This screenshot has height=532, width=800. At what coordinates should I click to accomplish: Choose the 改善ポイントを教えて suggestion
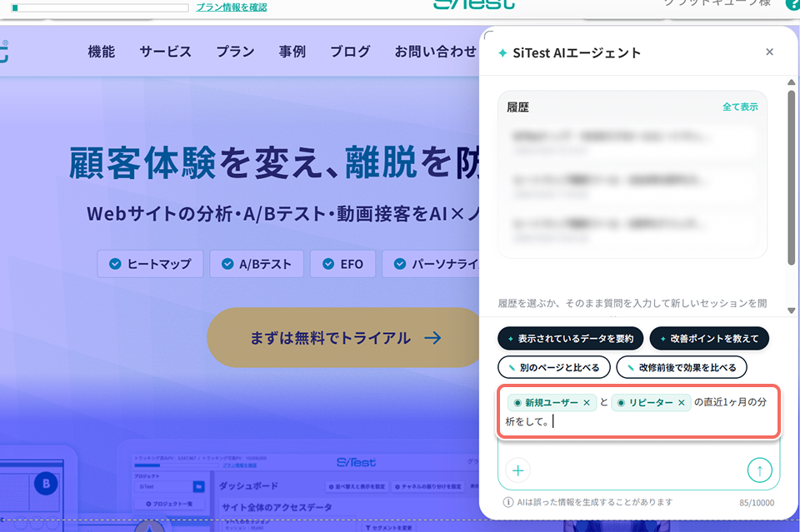click(709, 338)
